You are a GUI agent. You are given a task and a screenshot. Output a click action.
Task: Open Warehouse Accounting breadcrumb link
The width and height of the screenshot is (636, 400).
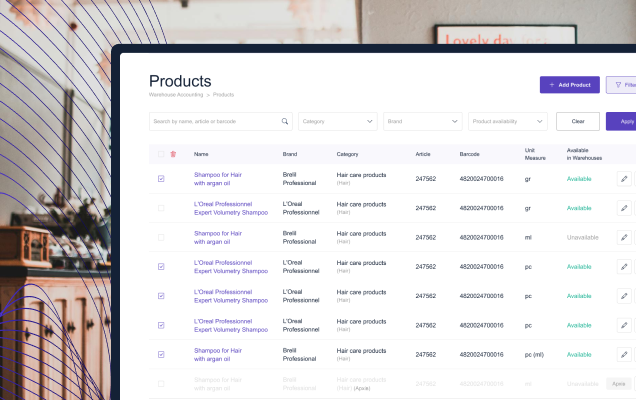(x=176, y=95)
